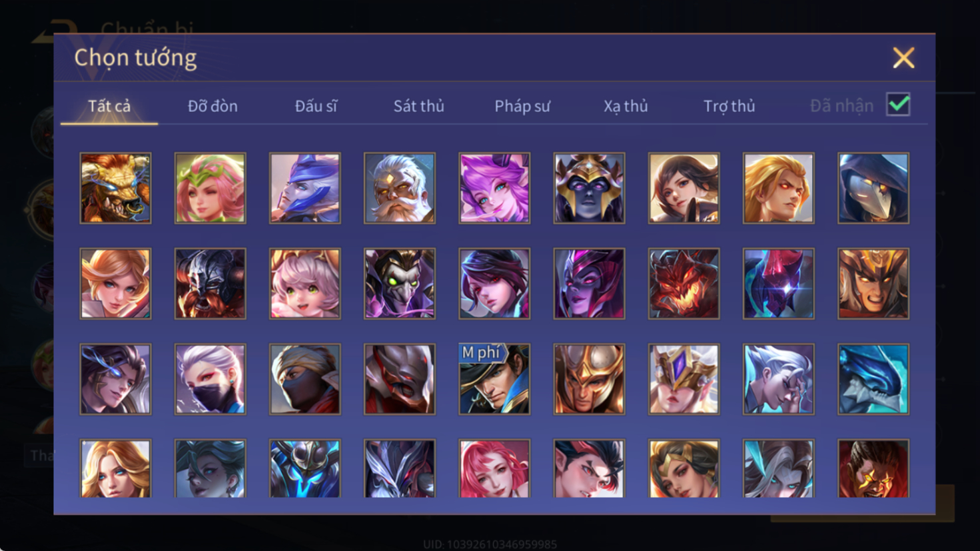The height and width of the screenshot is (551, 980).
Task: Switch to the Trợ thủ tab
Action: [730, 106]
